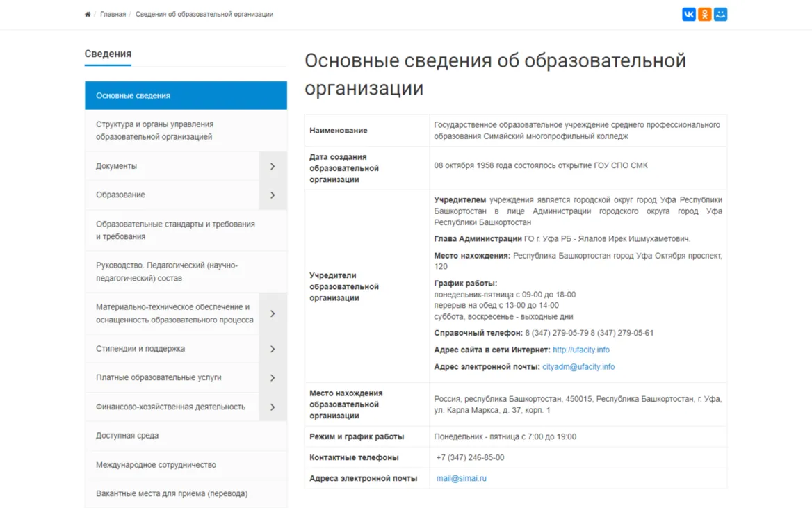Click the text суббота, воскресенье - выходные дни

(x=503, y=316)
